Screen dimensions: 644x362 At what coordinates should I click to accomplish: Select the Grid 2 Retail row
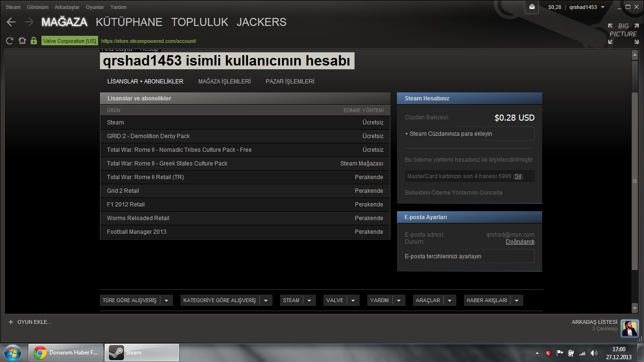[x=245, y=191]
